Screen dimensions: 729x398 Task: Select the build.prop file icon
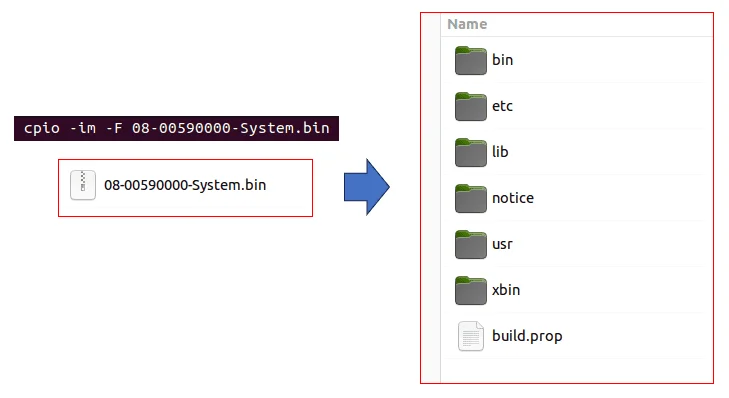pos(471,336)
